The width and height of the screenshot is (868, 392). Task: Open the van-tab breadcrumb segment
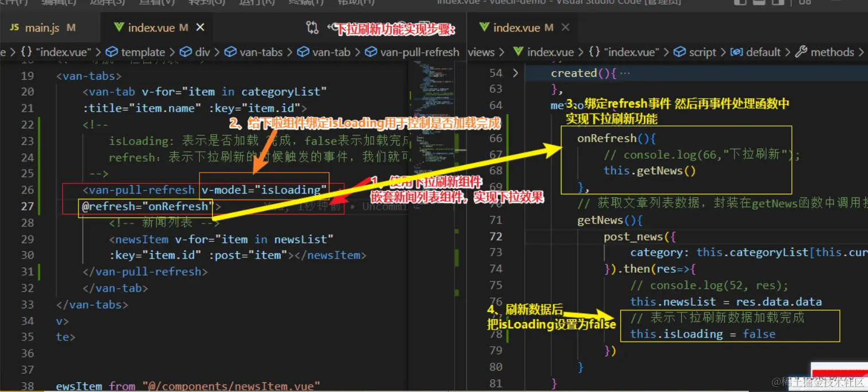pos(324,52)
